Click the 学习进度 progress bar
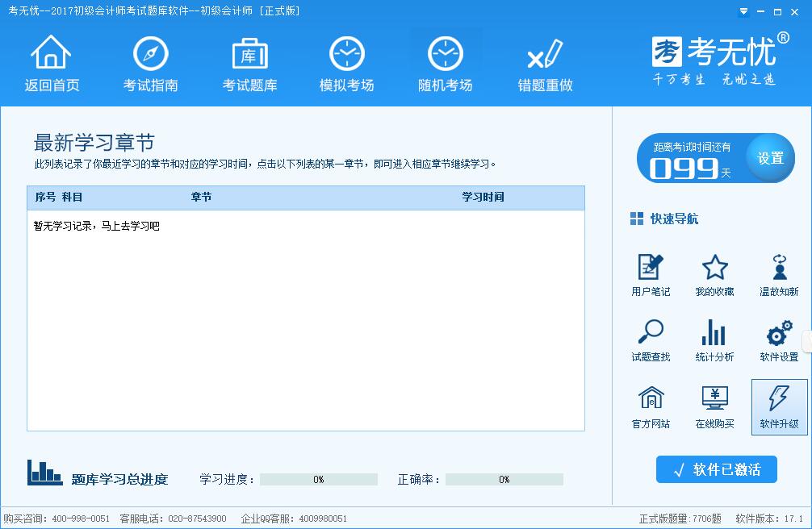 (x=319, y=479)
